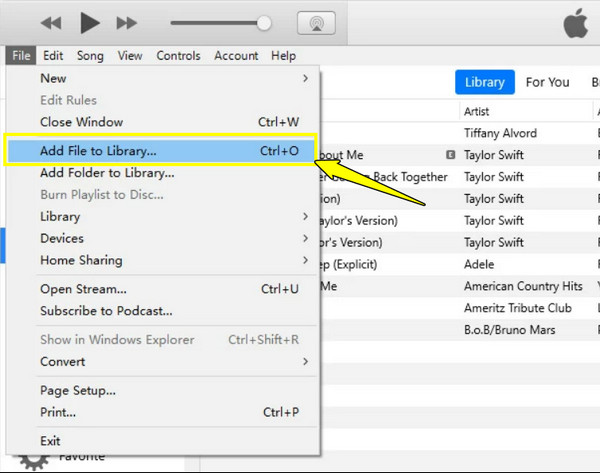Choose Exit from File menu
This screenshot has width=600, height=473.
tap(163, 441)
